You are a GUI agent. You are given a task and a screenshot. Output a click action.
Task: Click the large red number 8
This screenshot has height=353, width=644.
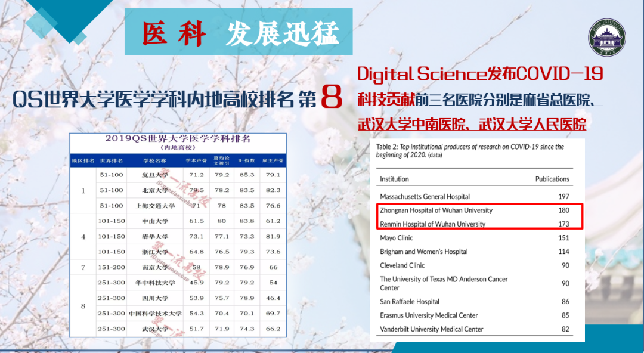(332, 97)
